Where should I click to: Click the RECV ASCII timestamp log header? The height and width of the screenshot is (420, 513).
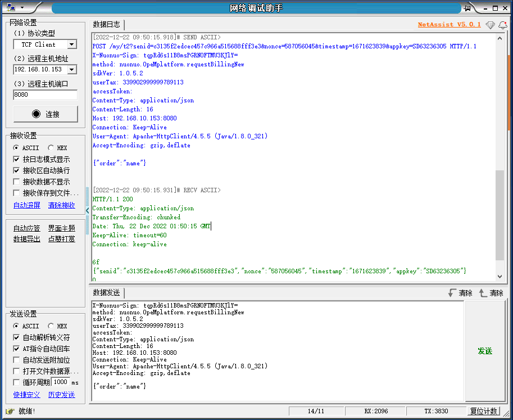[x=156, y=190]
